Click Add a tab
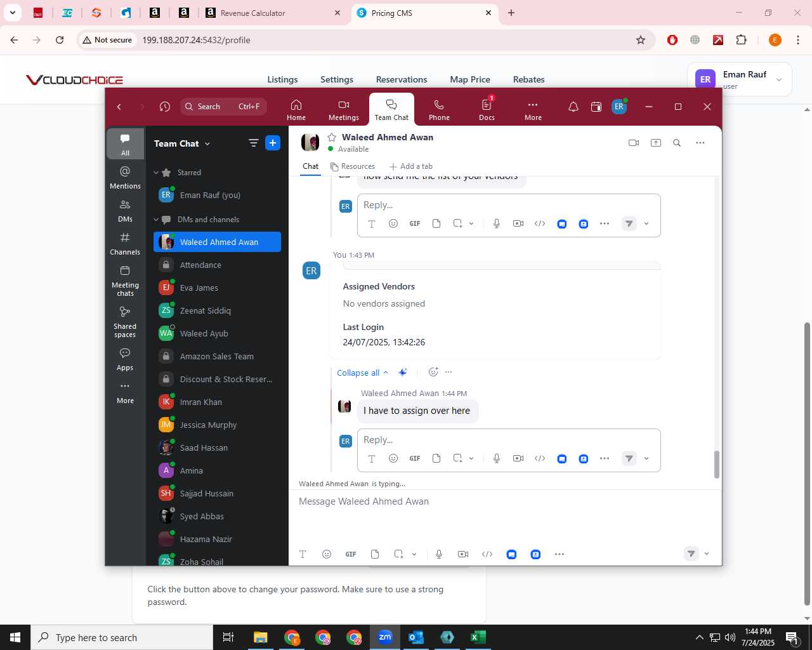The height and width of the screenshot is (650, 812). click(x=411, y=166)
